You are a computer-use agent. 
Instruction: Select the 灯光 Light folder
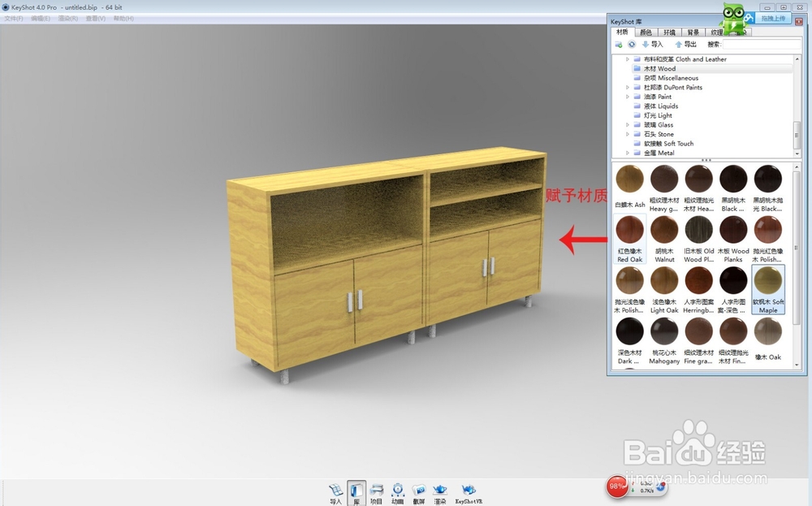tap(658, 115)
